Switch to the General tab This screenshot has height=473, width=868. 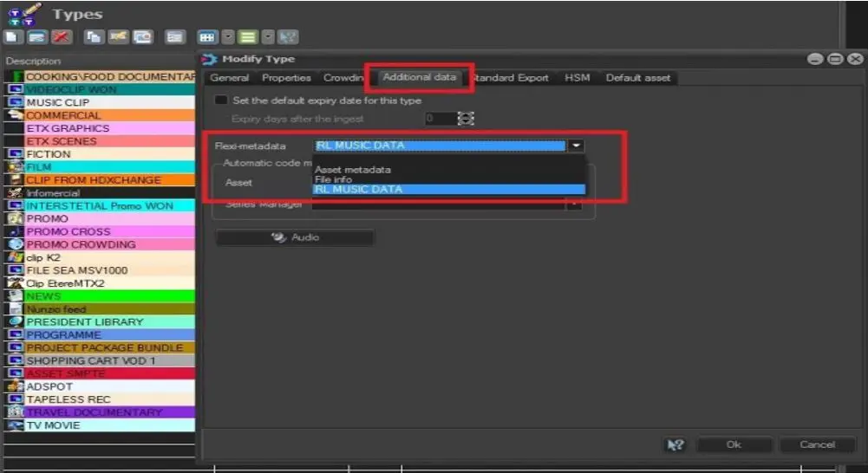point(230,78)
